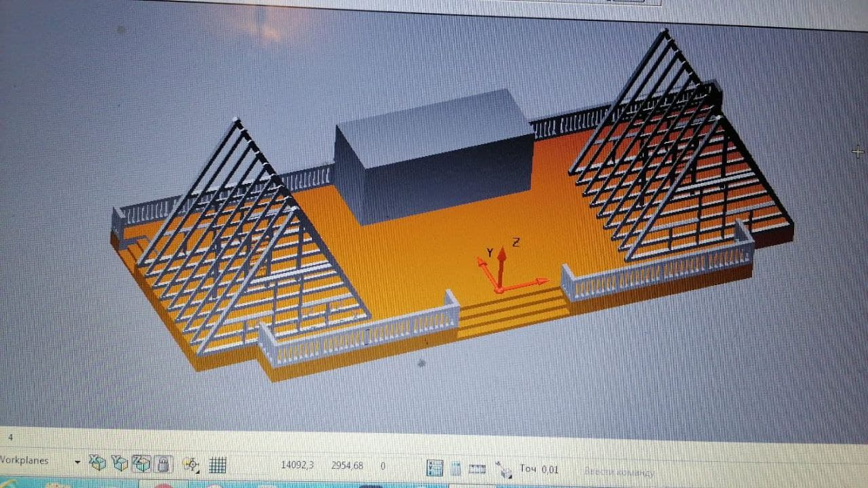Click the Y coordinate value 2954,68
This screenshot has height=488, width=868.
click(347, 466)
